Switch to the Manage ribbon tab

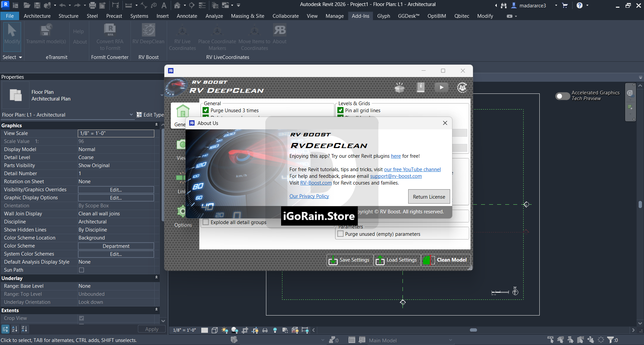(334, 16)
